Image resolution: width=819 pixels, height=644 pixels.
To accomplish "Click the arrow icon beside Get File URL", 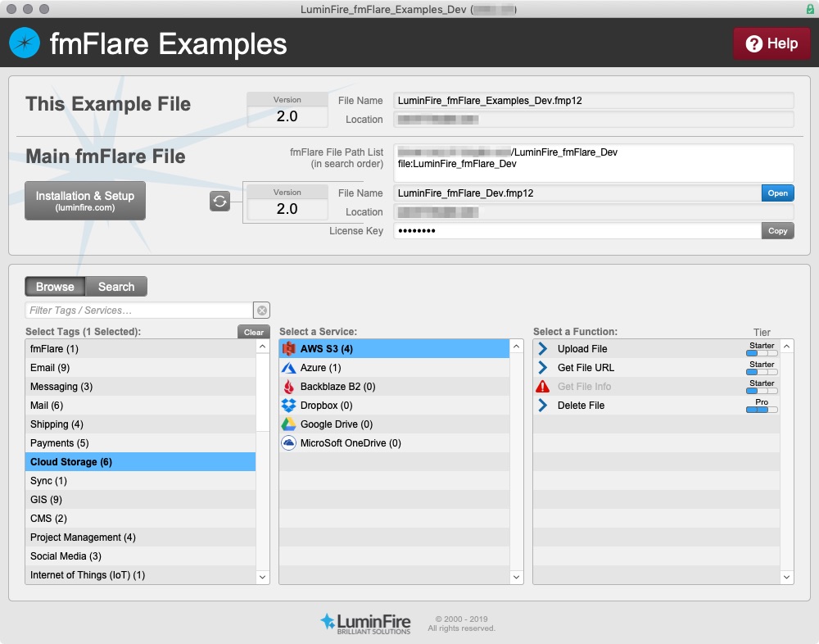I will [x=543, y=368].
